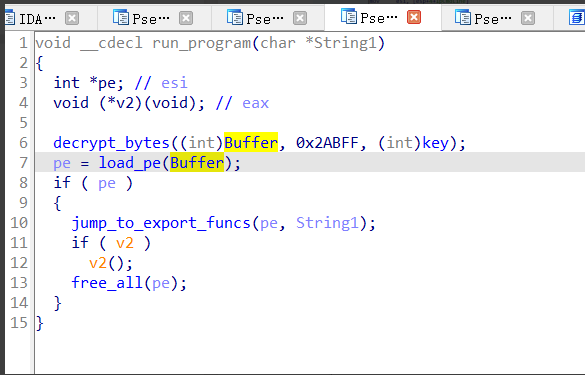This screenshot has width=585, height=375.
Task: Select the 0x2ABFF constant
Action: tap(327, 143)
